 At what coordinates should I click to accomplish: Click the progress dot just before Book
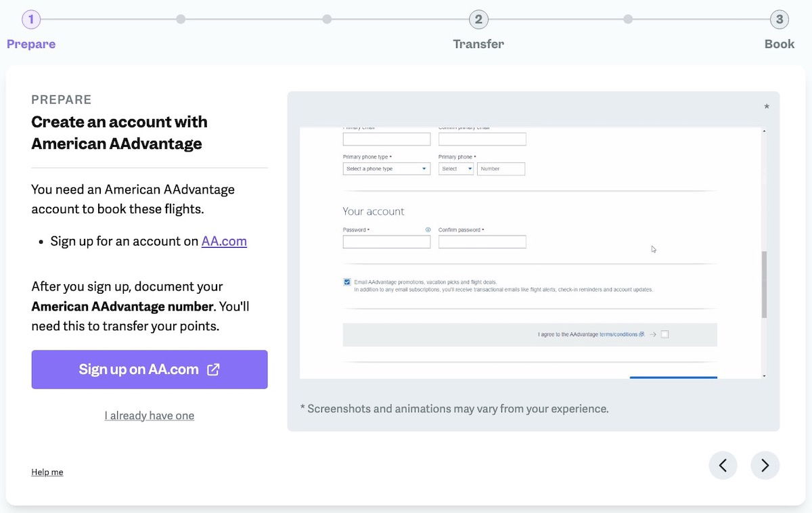coord(628,20)
